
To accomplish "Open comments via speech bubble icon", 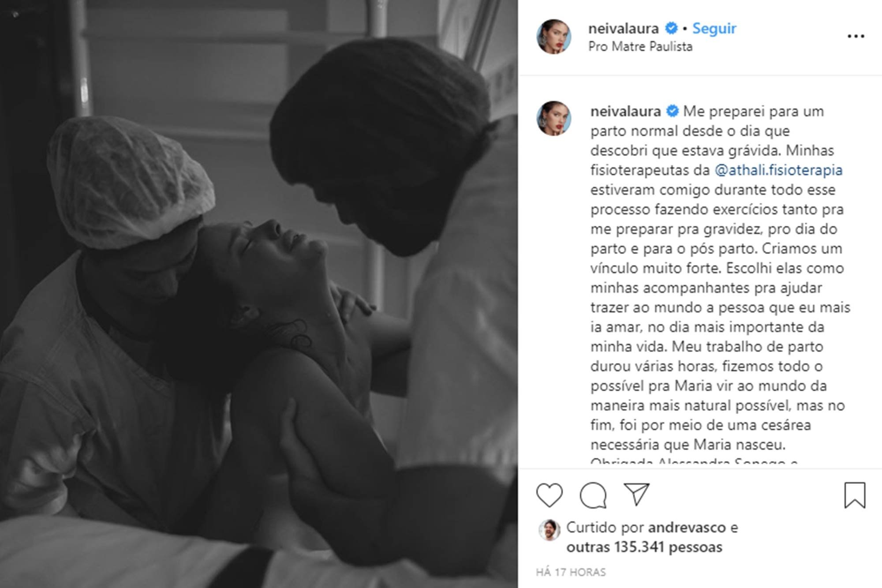I will coord(593,495).
